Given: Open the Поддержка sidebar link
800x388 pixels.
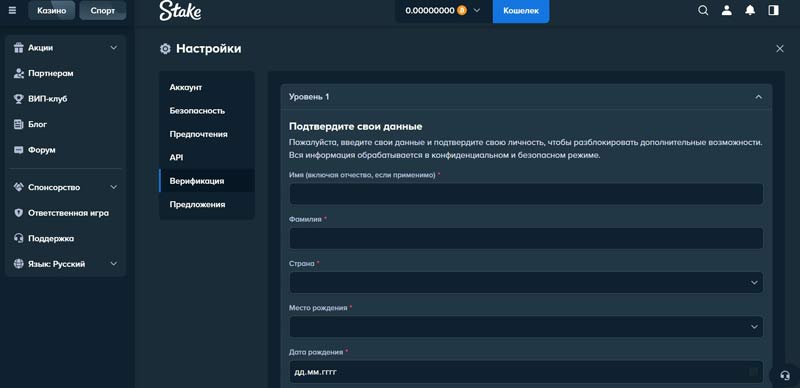Looking at the screenshot, I should click(x=51, y=238).
